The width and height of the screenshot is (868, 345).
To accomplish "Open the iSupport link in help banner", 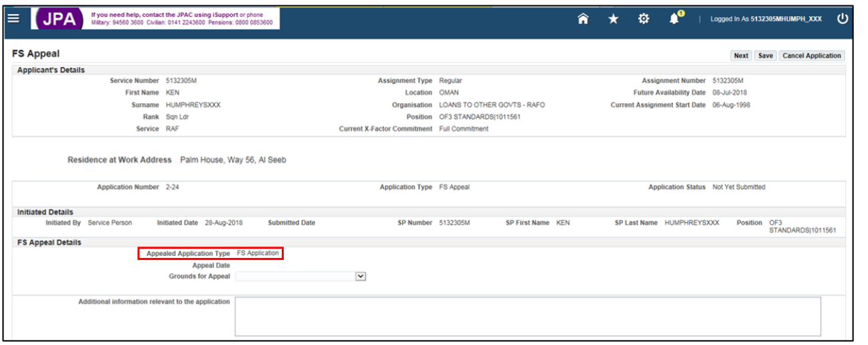I will [224, 15].
